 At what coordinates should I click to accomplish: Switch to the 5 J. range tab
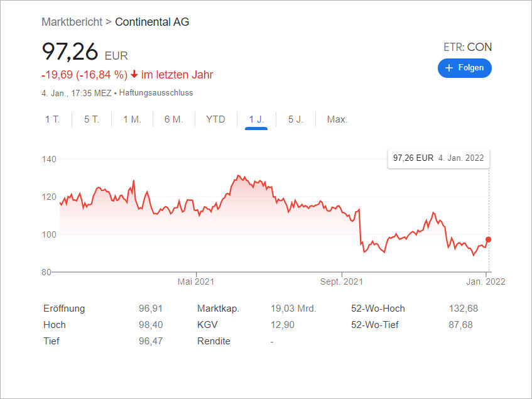point(295,119)
